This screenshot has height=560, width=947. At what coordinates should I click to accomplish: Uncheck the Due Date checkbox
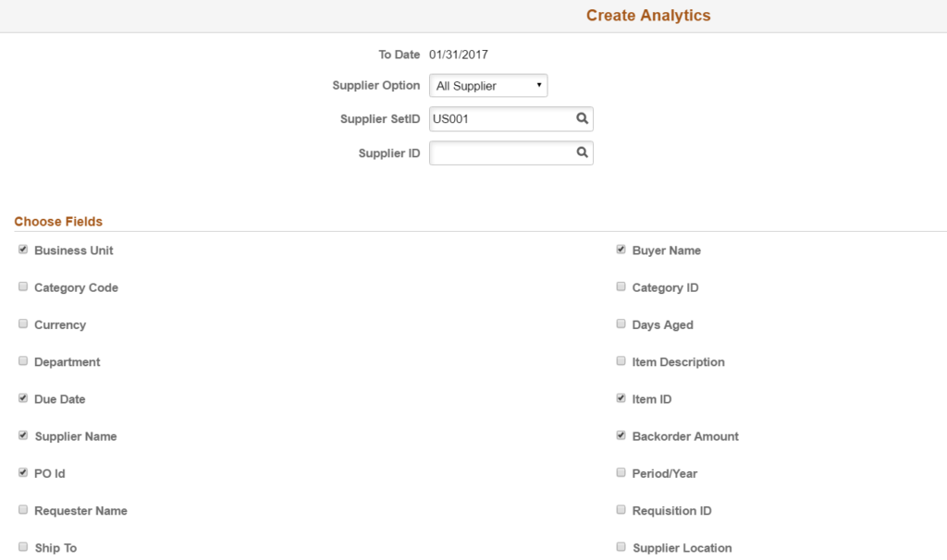22,396
